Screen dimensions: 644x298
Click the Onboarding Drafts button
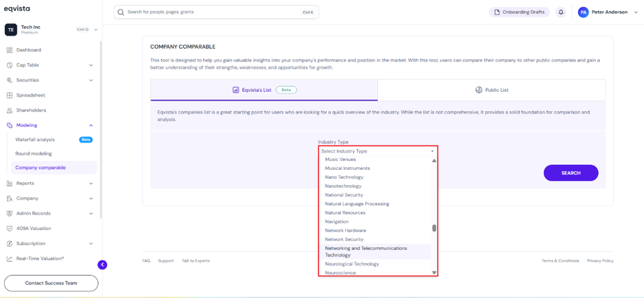pos(519,12)
